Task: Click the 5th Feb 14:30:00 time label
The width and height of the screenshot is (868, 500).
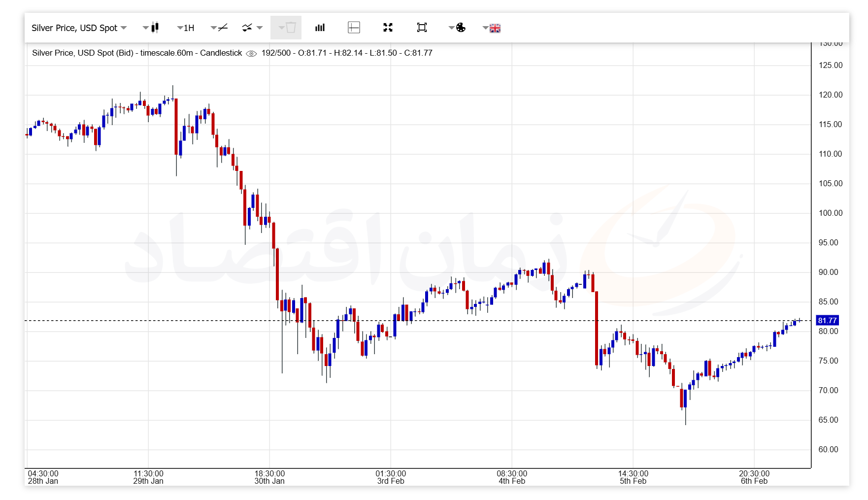Action: 633,477
